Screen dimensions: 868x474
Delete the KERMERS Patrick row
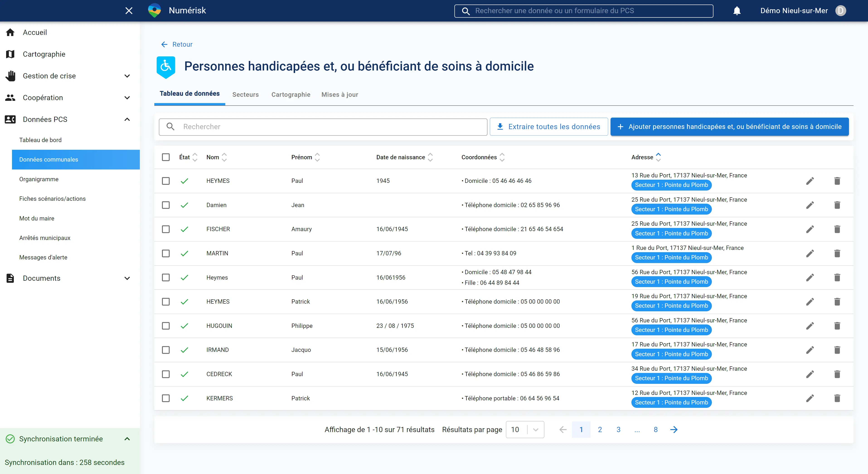click(x=837, y=398)
